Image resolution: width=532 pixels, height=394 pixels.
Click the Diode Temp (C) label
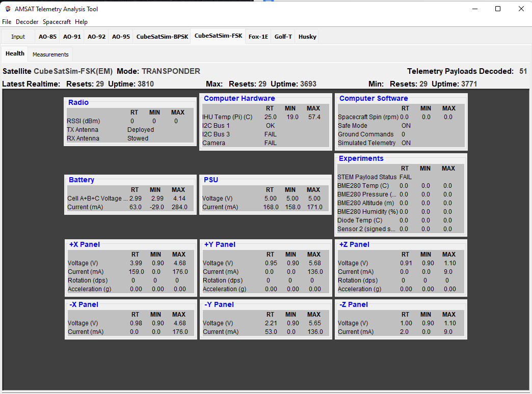pyautogui.click(x=360, y=220)
